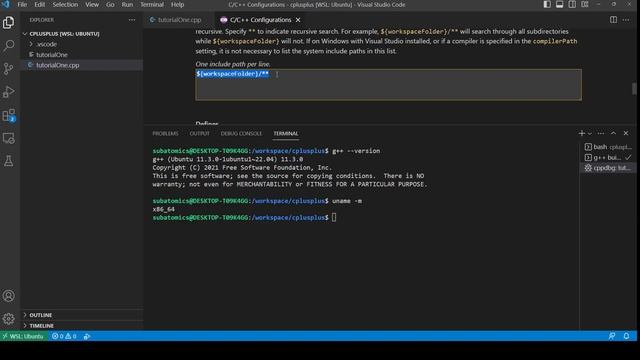
Task: Select the Terminal panel tab
Action: pyautogui.click(x=286, y=133)
